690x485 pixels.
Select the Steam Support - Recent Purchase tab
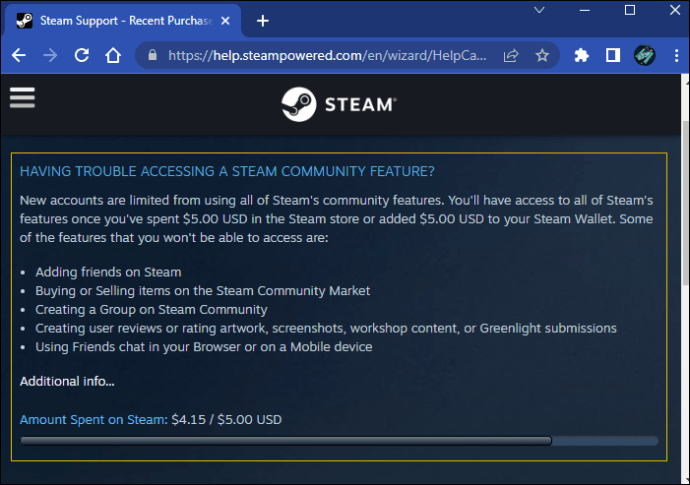coord(123,21)
